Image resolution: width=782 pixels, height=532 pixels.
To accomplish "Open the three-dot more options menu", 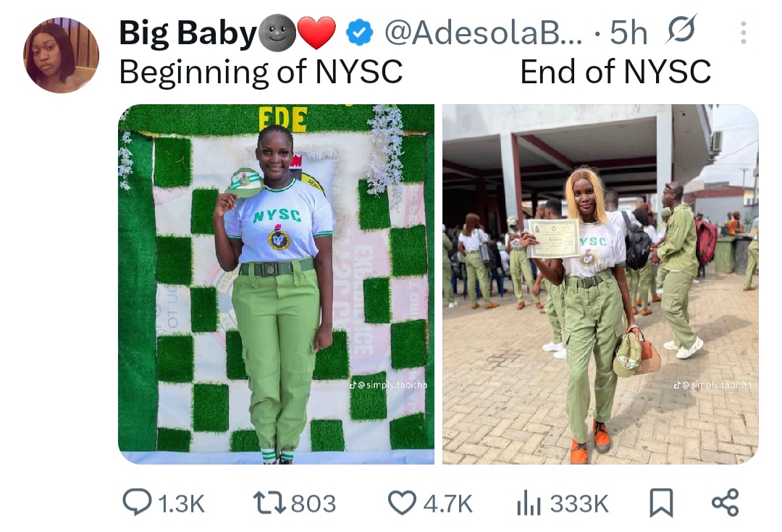I will click(743, 33).
